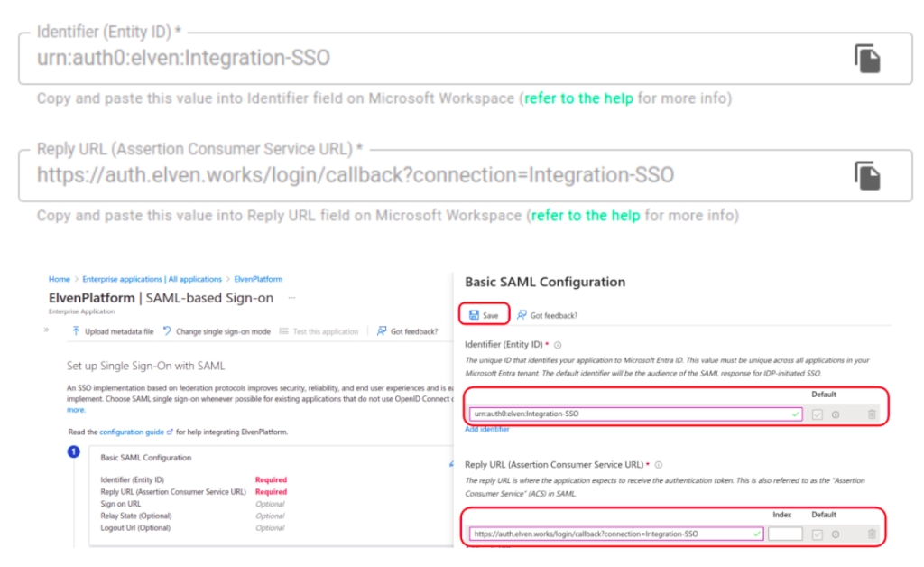
Task: Open Enterprise applications breadcrumb link
Action: click(x=153, y=280)
